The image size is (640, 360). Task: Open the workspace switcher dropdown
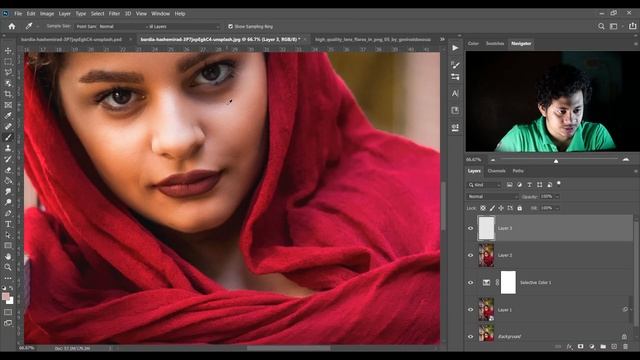[x=615, y=26]
